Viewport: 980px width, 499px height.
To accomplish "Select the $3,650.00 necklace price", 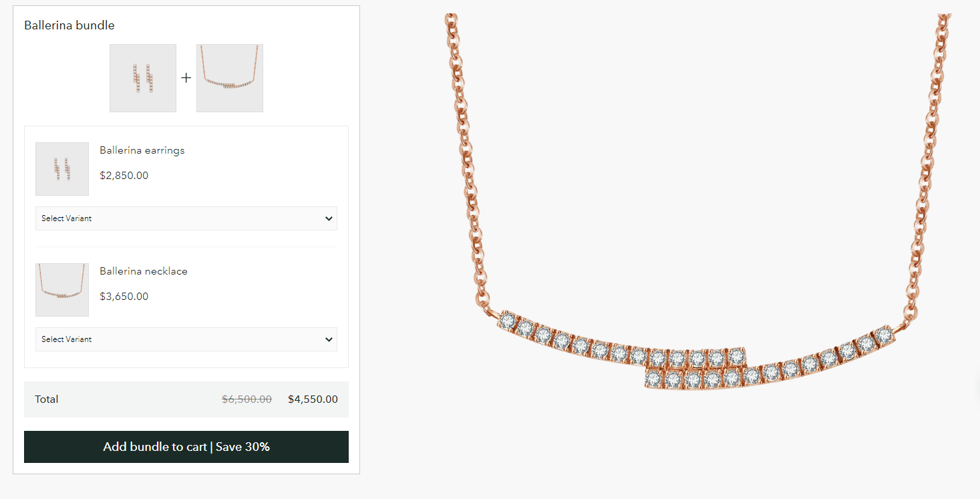I will click(124, 297).
